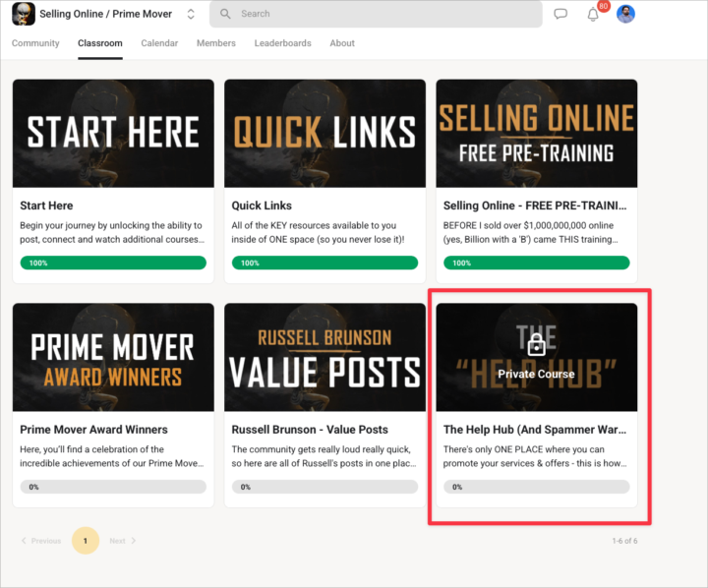Open the About tab

(342, 43)
